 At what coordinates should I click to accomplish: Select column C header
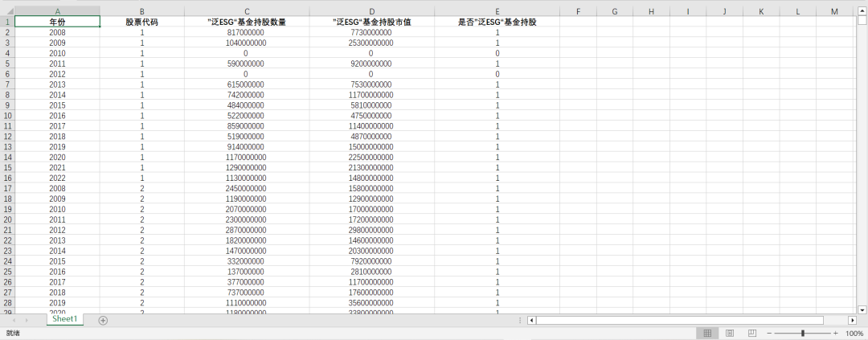247,11
